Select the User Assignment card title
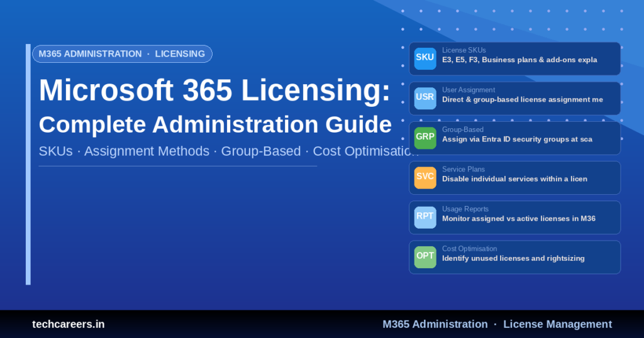The width and height of the screenshot is (644, 338). pos(468,90)
